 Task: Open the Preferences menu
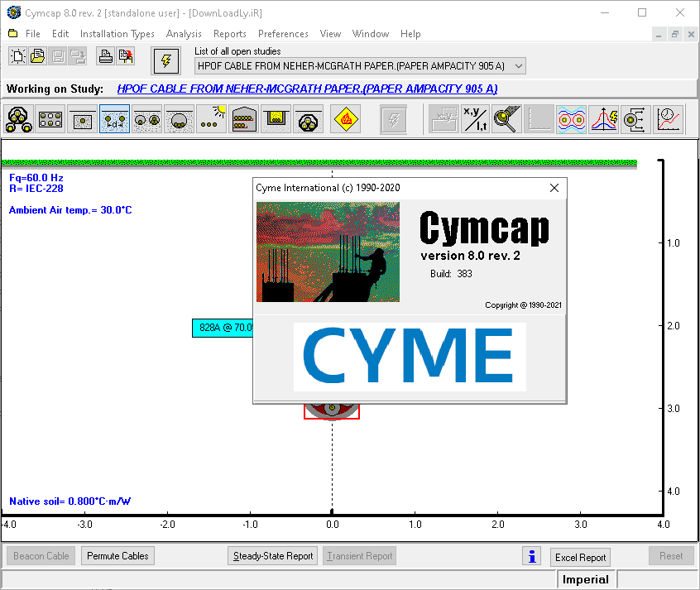[x=283, y=34]
